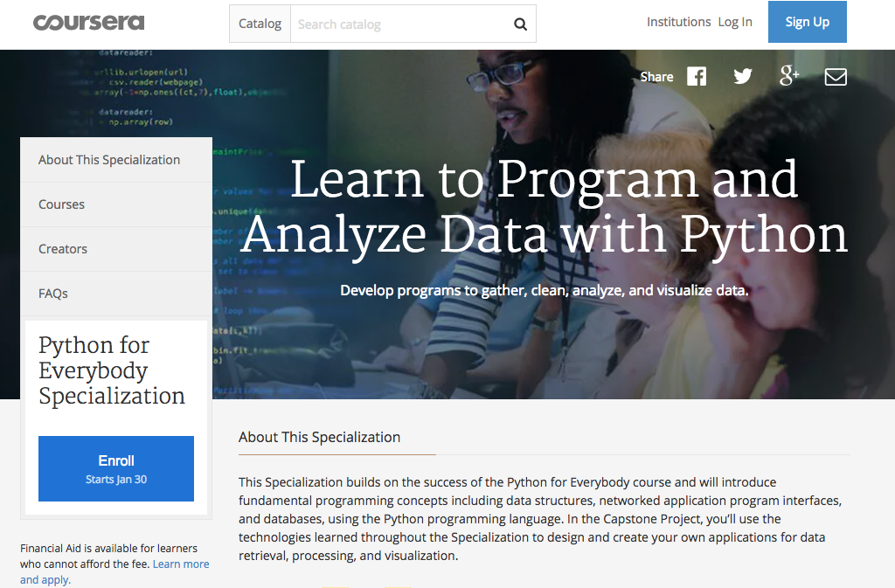Go to the Creators sidebar item
The image size is (895, 588).
63,249
